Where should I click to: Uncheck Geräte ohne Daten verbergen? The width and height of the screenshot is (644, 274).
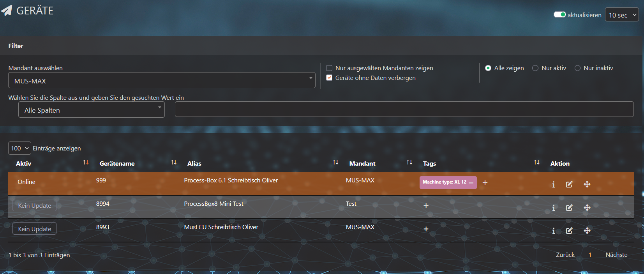coord(329,78)
